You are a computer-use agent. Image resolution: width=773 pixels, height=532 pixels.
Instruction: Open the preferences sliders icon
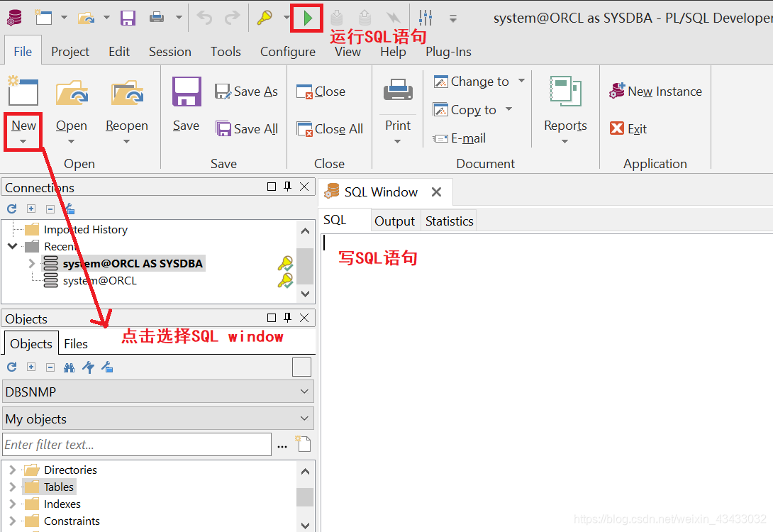pos(426,18)
